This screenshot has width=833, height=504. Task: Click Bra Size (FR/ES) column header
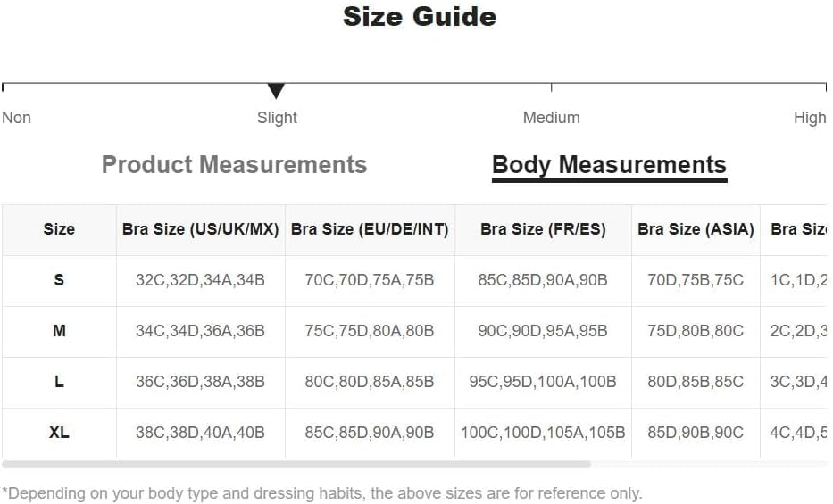(x=543, y=229)
